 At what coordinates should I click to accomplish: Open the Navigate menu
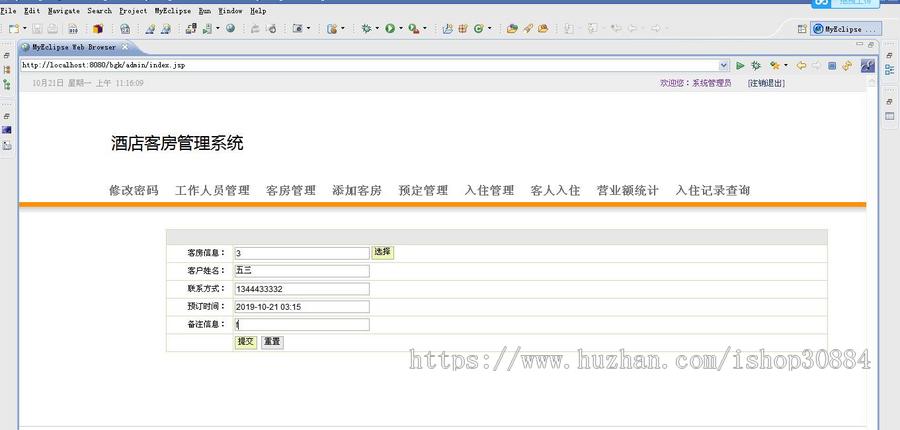click(x=64, y=11)
